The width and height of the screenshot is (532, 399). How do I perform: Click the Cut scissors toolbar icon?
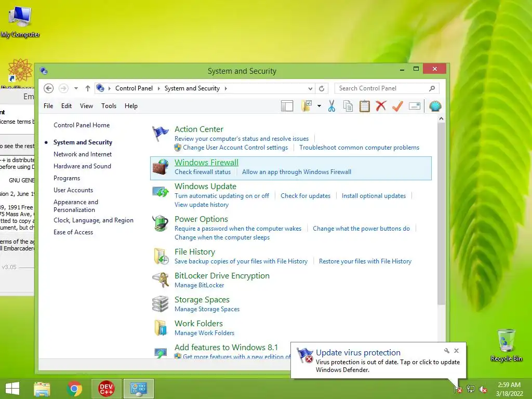331,106
